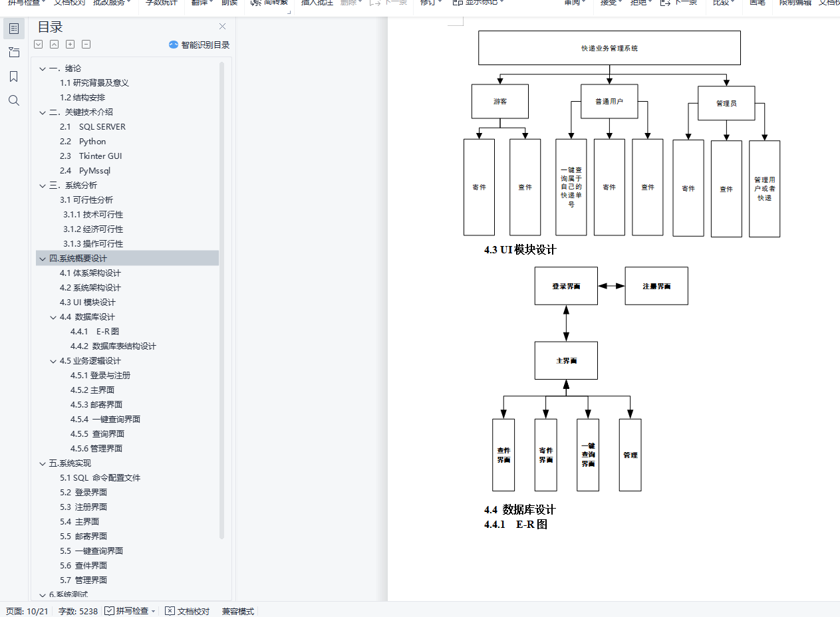The height and width of the screenshot is (617, 840).
Task: Click the outline panel vertical scrollbar
Action: [x=221, y=299]
